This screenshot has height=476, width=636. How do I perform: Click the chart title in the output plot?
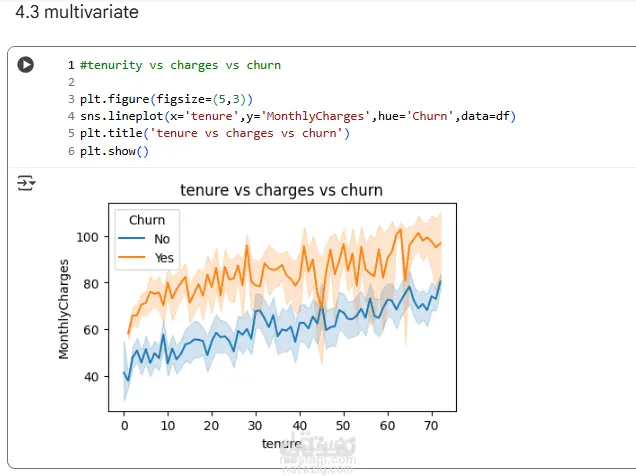click(x=281, y=190)
